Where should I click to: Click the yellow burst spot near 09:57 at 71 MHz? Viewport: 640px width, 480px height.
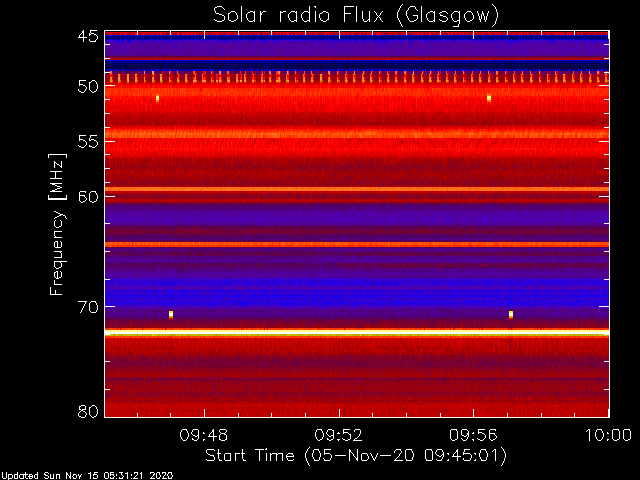(x=511, y=314)
